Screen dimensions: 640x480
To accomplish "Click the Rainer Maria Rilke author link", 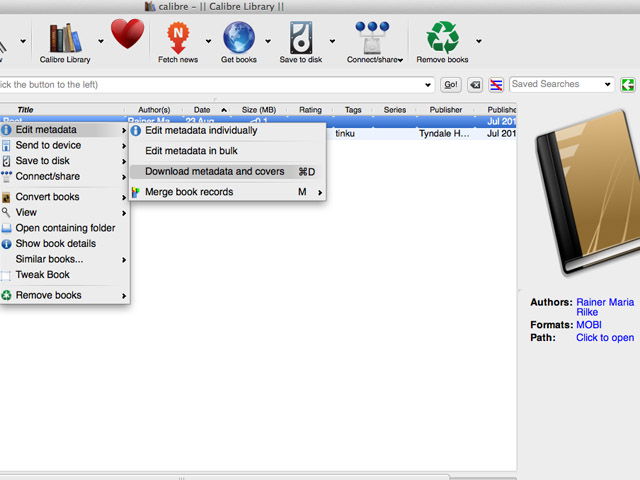I will point(605,307).
